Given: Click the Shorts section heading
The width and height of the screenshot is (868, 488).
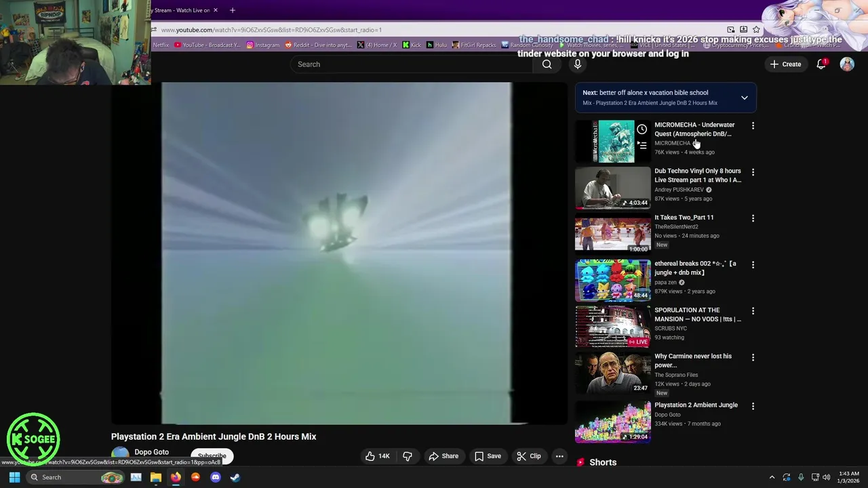Looking at the screenshot, I should (603, 462).
